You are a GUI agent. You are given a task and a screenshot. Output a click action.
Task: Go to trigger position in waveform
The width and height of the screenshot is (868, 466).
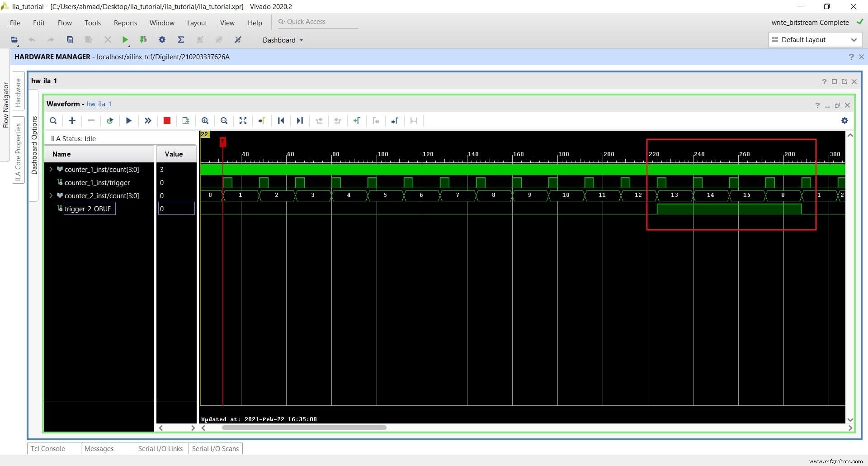[261, 121]
